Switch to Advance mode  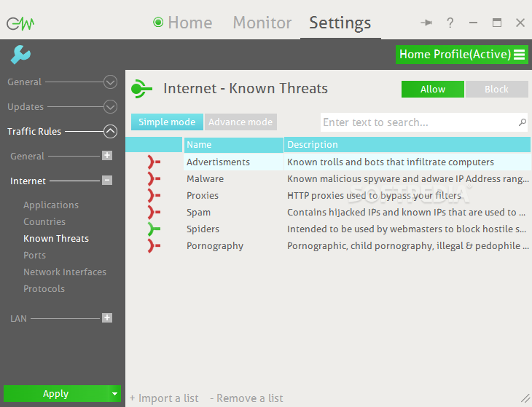(240, 122)
